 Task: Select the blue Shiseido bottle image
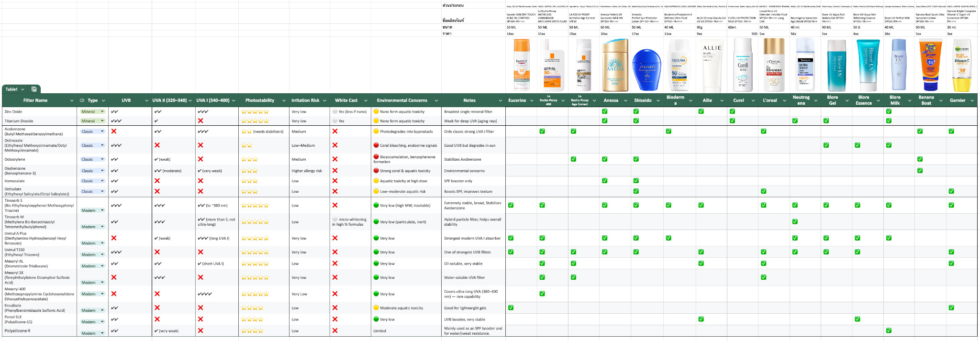click(x=646, y=70)
